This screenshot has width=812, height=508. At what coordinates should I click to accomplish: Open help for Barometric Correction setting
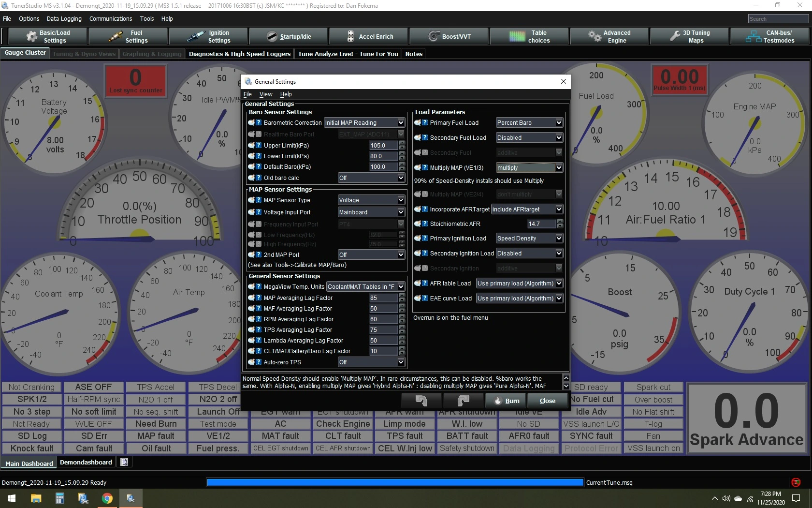(x=259, y=123)
